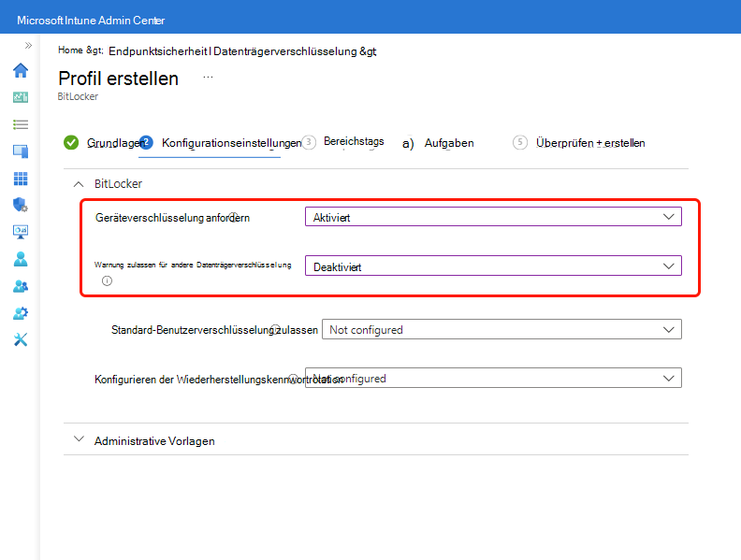Click the BitLocker subtitle text
This screenshot has width=741, height=560.
(x=78, y=96)
